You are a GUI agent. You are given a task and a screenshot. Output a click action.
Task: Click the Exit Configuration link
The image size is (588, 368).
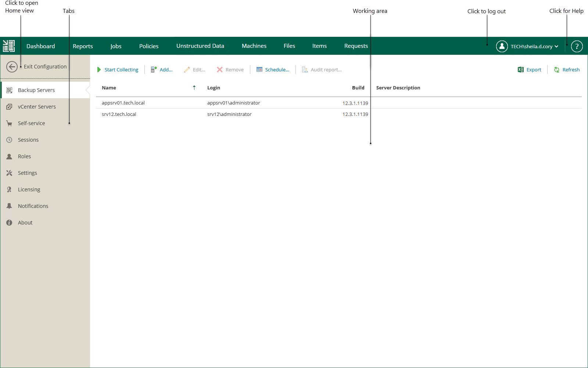45,67
